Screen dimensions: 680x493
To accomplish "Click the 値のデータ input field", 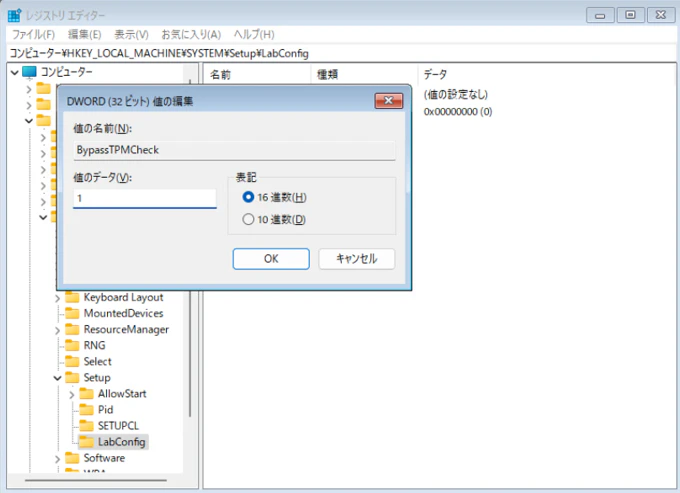I will pyautogui.click(x=144, y=199).
